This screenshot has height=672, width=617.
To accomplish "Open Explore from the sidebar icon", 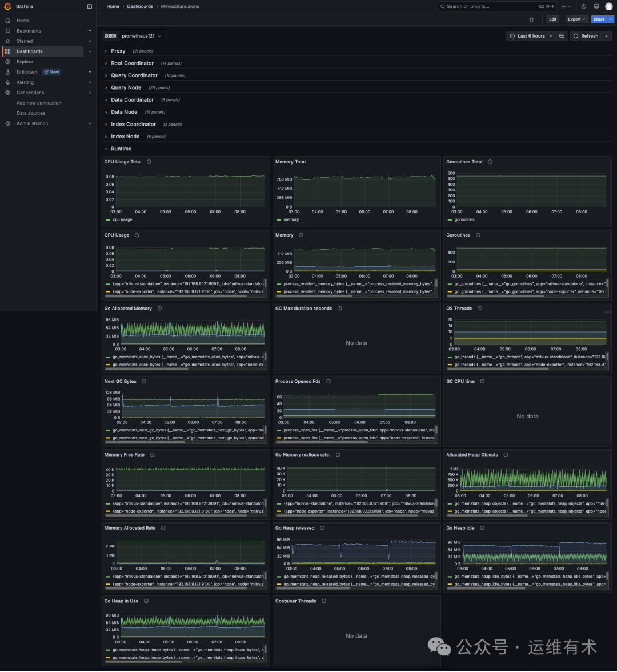I will tap(7, 62).
